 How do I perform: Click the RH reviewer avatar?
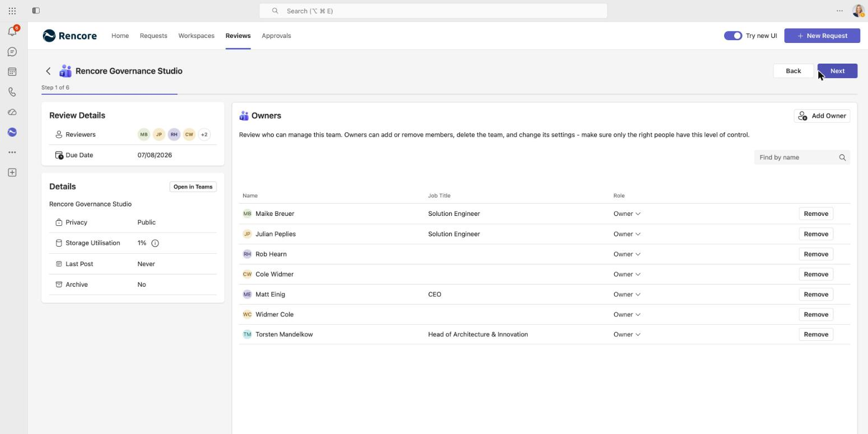(174, 134)
